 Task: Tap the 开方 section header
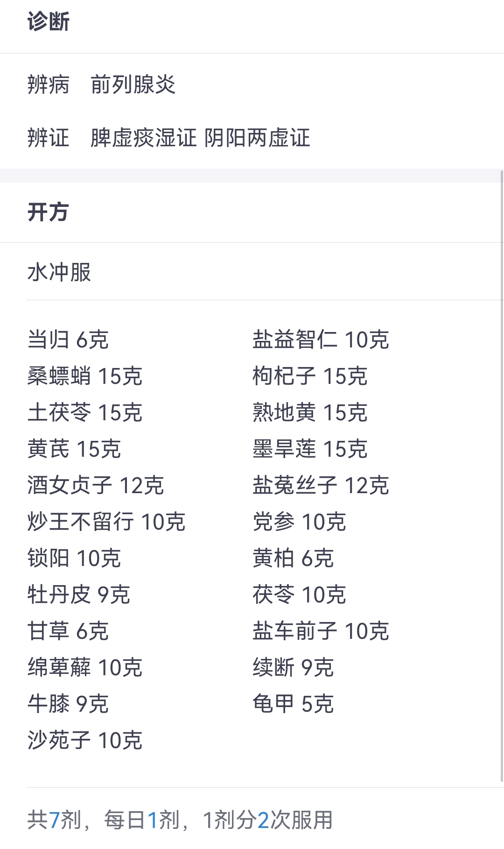click(x=49, y=212)
